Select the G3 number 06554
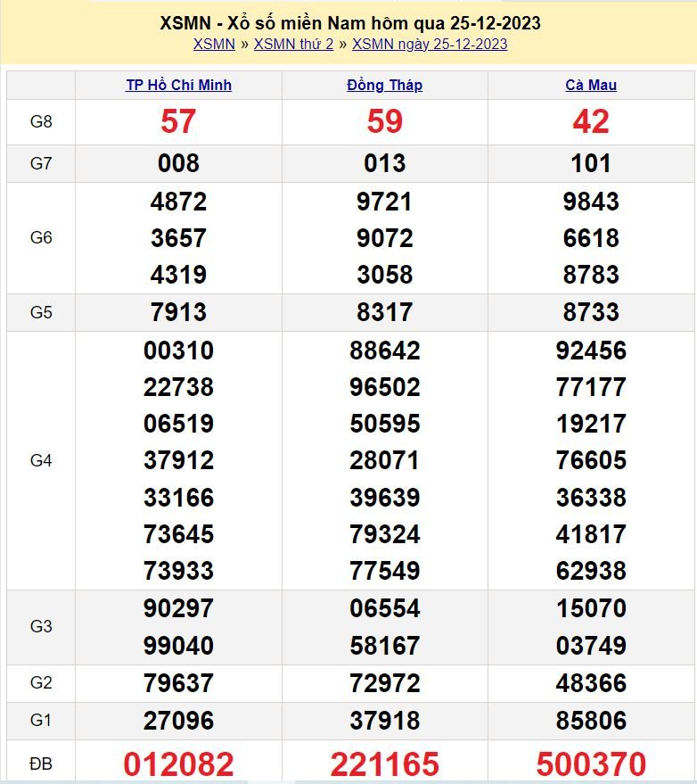Screen dimensions: 697x784 [x=385, y=608]
